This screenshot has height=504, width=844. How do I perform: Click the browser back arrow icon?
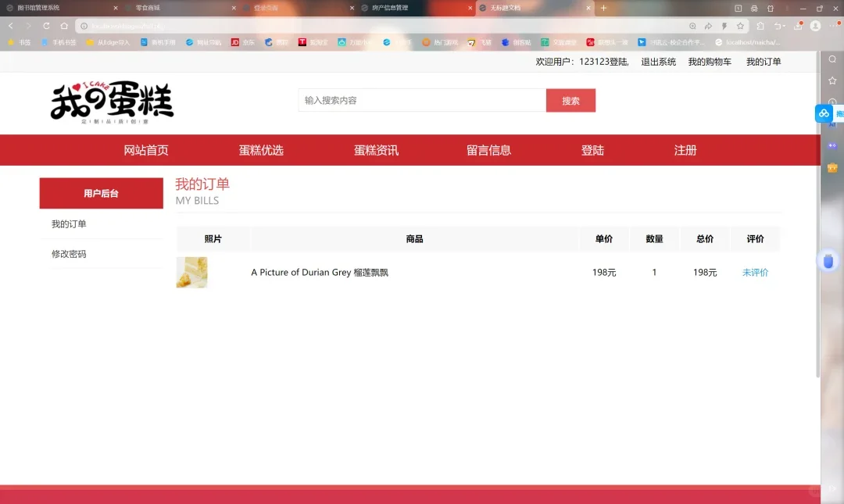point(10,25)
